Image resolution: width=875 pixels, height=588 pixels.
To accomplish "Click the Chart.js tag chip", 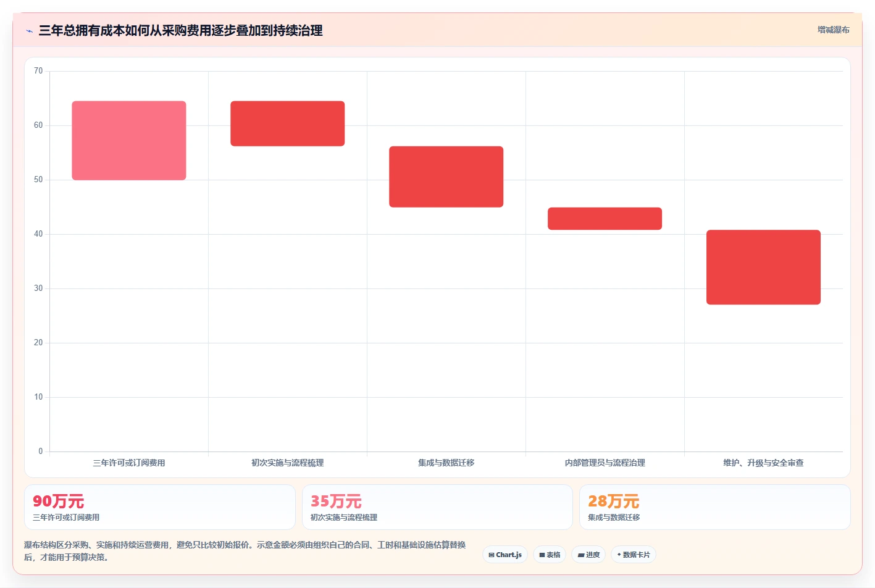I will tap(505, 555).
